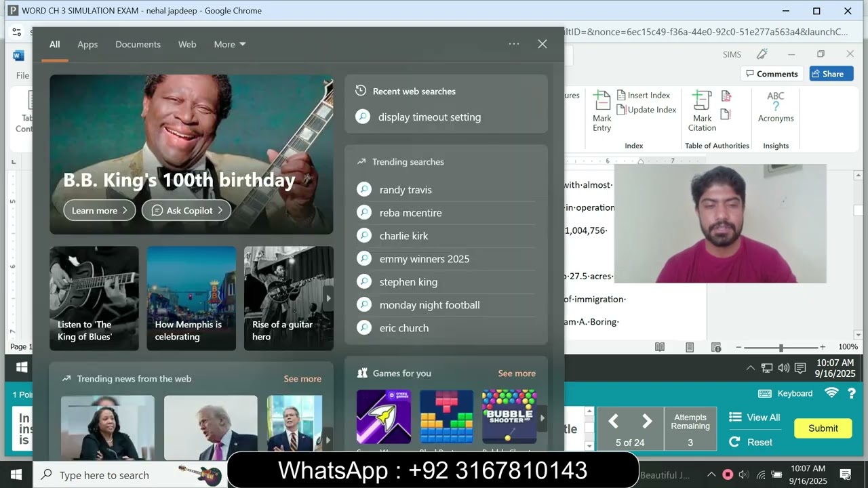Switch to Print Layout view in status bar
The height and width of the screenshot is (488, 868).
[x=690, y=347]
